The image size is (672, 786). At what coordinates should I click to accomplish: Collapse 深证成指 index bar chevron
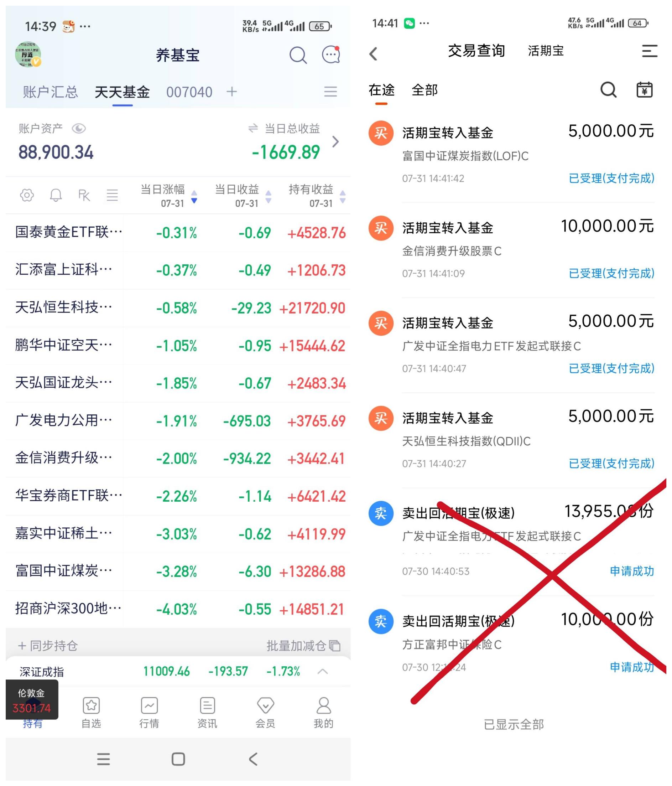click(322, 671)
